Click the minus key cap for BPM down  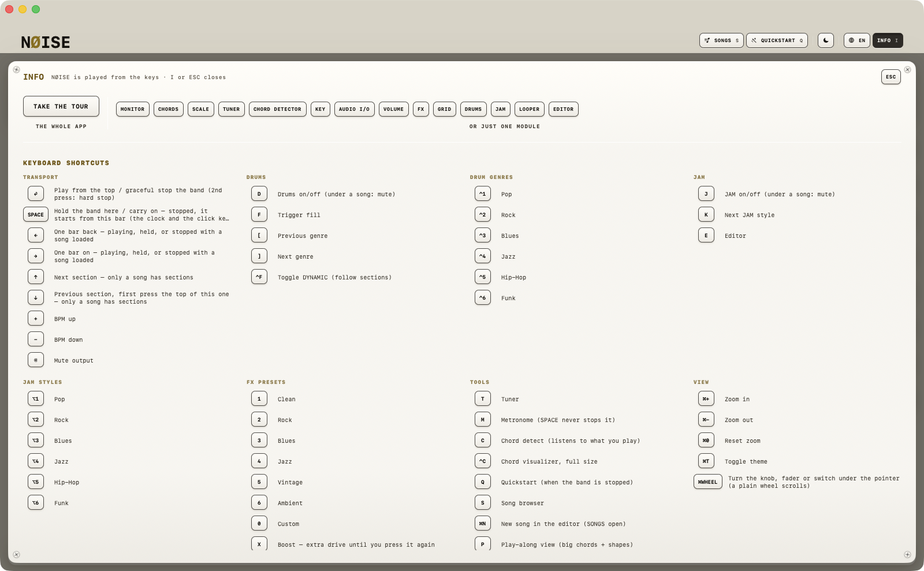coord(36,339)
